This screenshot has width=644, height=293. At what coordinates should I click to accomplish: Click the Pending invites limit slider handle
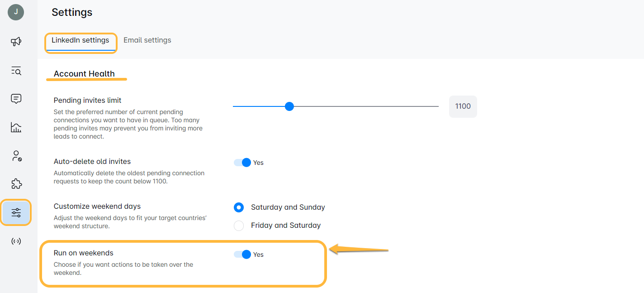point(289,106)
